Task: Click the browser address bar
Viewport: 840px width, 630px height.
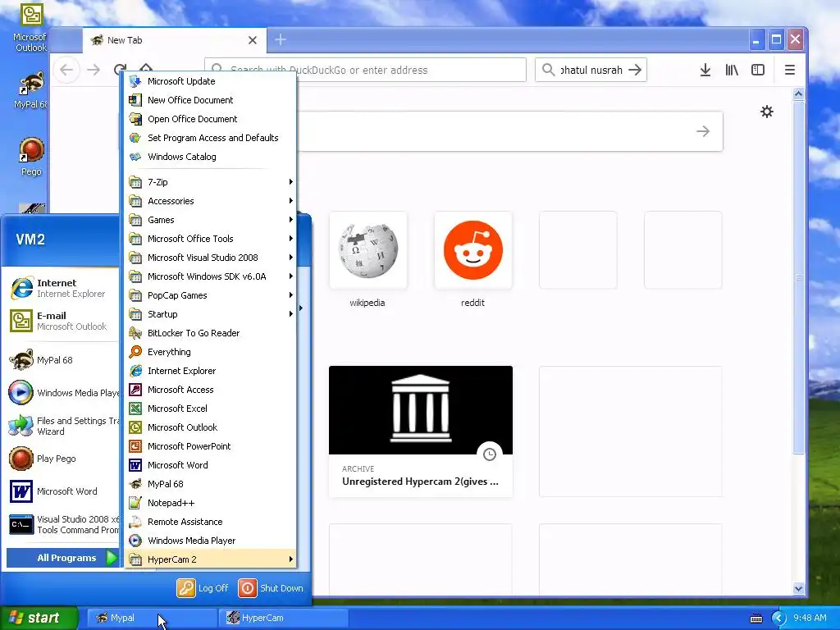Action: [365, 70]
